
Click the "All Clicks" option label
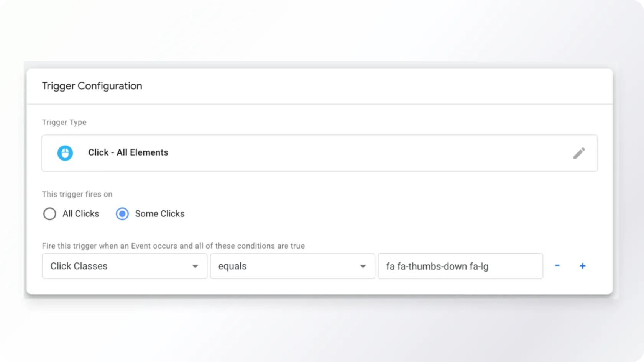[x=81, y=214]
